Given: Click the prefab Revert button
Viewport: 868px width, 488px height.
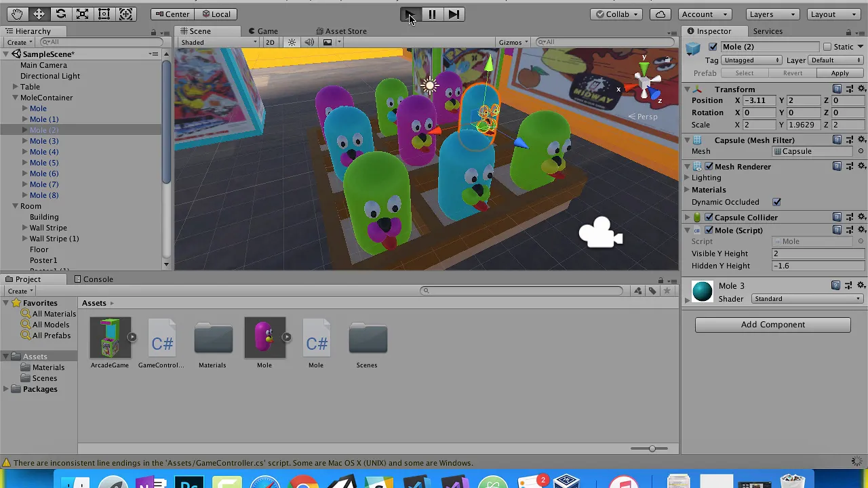Looking at the screenshot, I should (x=792, y=73).
